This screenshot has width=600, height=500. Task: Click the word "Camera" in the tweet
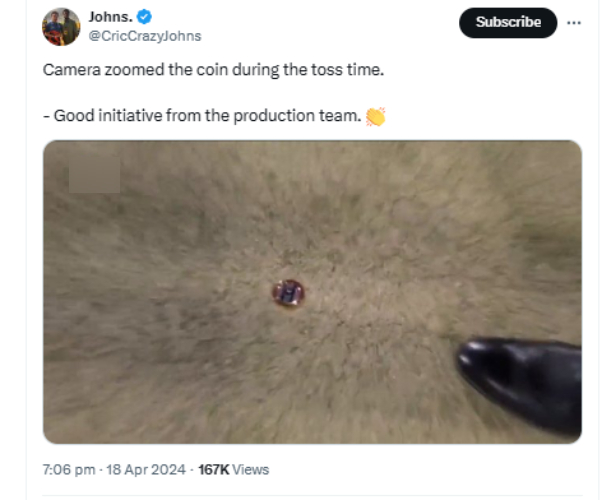tap(69, 72)
